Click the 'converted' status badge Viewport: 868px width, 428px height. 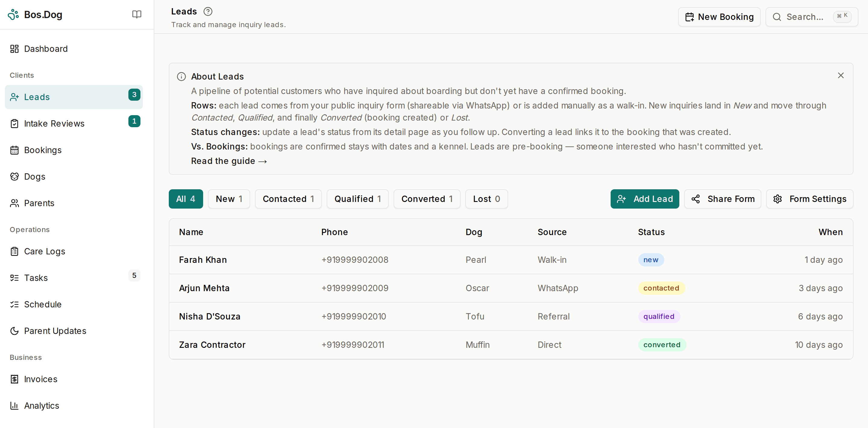pyautogui.click(x=662, y=345)
